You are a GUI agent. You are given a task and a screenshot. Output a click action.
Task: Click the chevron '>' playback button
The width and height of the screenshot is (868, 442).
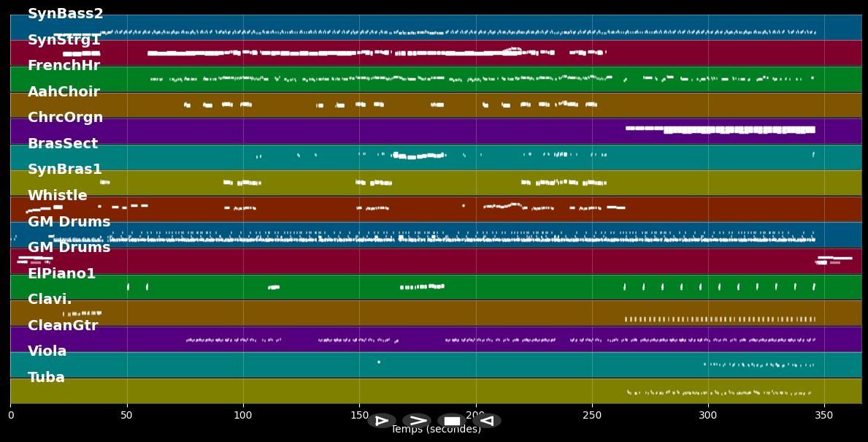[417, 421]
